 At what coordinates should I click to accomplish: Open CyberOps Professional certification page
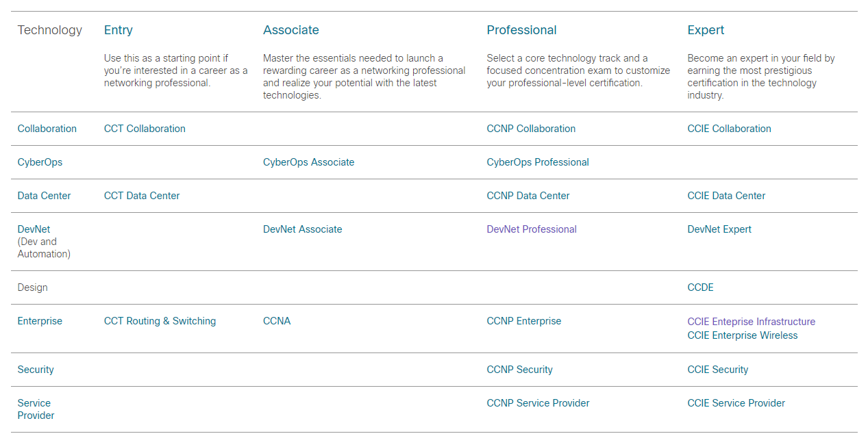click(x=538, y=162)
